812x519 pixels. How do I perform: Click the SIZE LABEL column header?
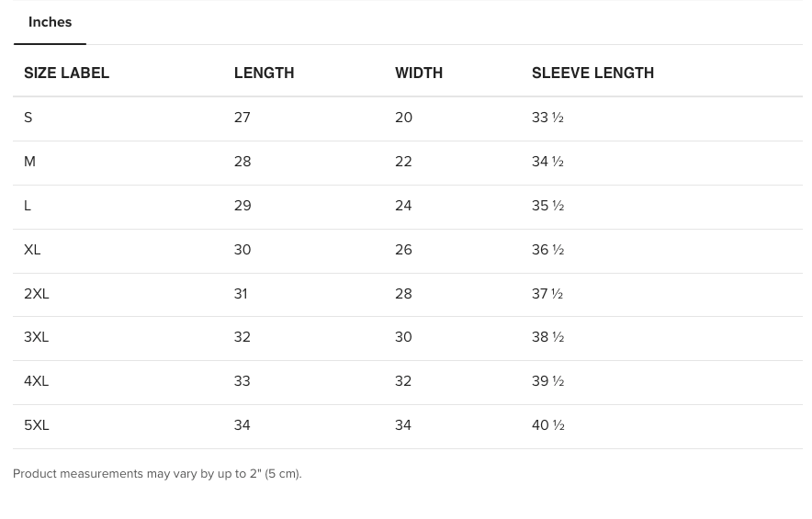66,73
